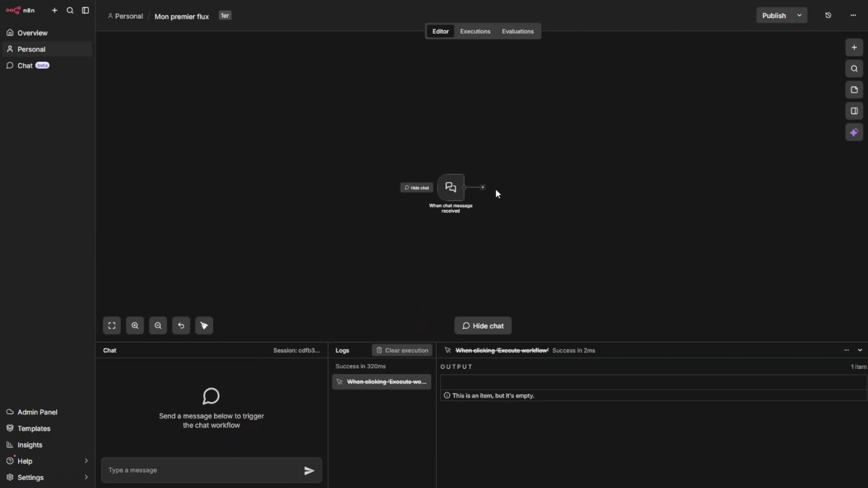This screenshot has width=868, height=488.
Task: Toggle the focus panel icon
Action: [x=854, y=111]
